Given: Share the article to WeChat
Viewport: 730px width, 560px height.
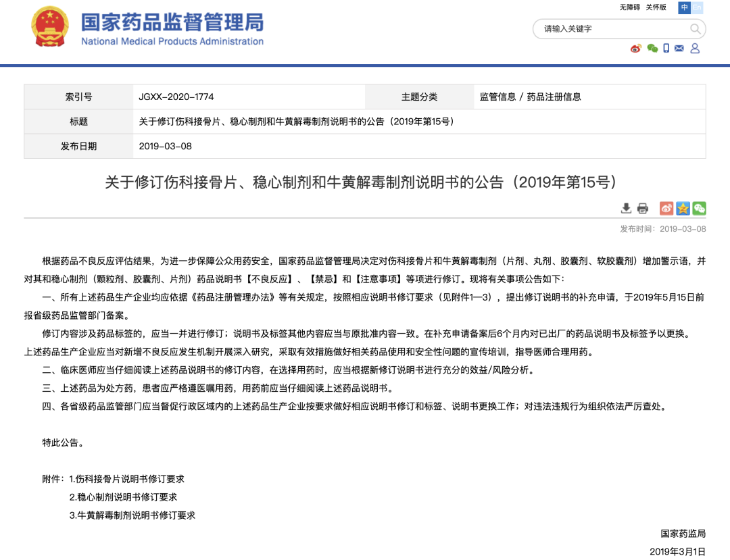Looking at the screenshot, I should [x=699, y=208].
